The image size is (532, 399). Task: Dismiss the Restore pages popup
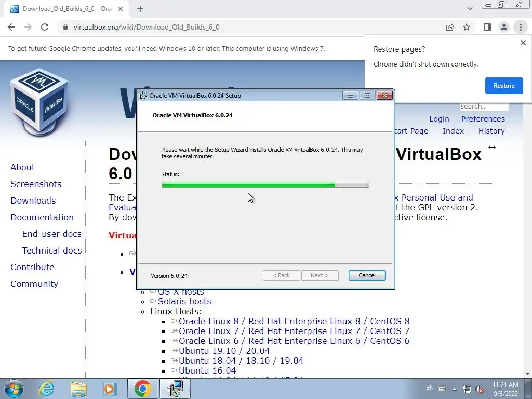(523, 43)
